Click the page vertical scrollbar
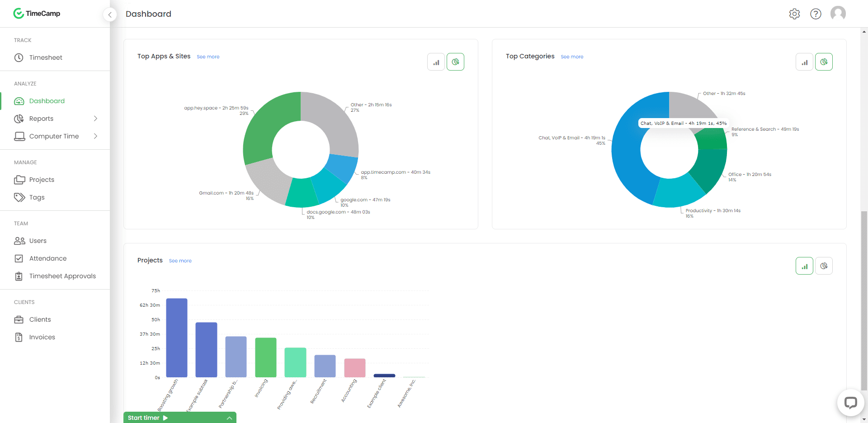This screenshot has height=423, width=868. tap(864, 300)
